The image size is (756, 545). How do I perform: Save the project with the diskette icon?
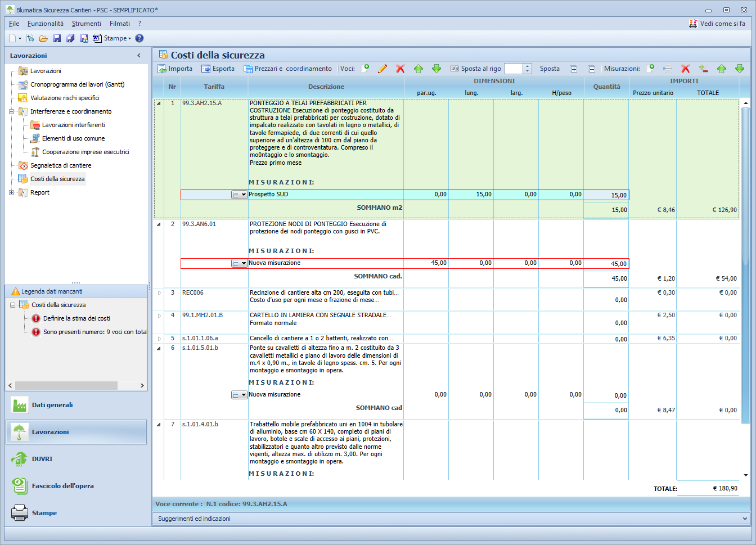click(56, 38)
